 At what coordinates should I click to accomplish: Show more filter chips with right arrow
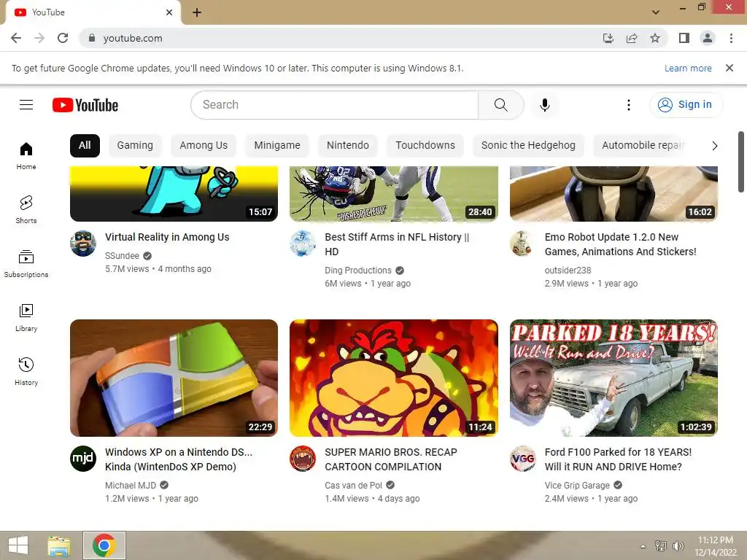[x=714, y=146]
